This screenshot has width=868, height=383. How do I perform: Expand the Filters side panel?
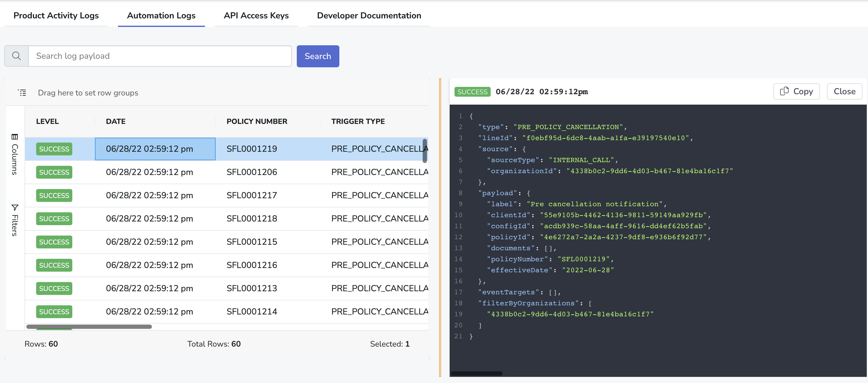tap(14, 221)
